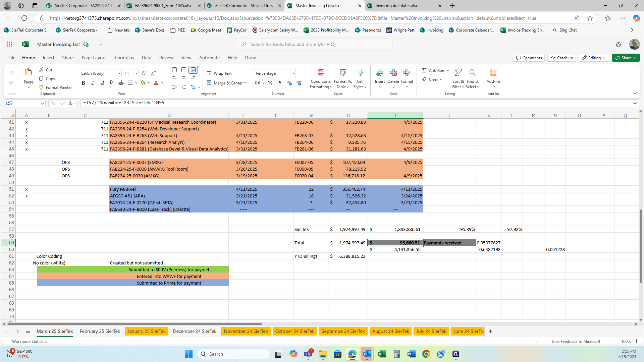
Task: Apply double underline formatting icon
Action: tap(112, 83)
